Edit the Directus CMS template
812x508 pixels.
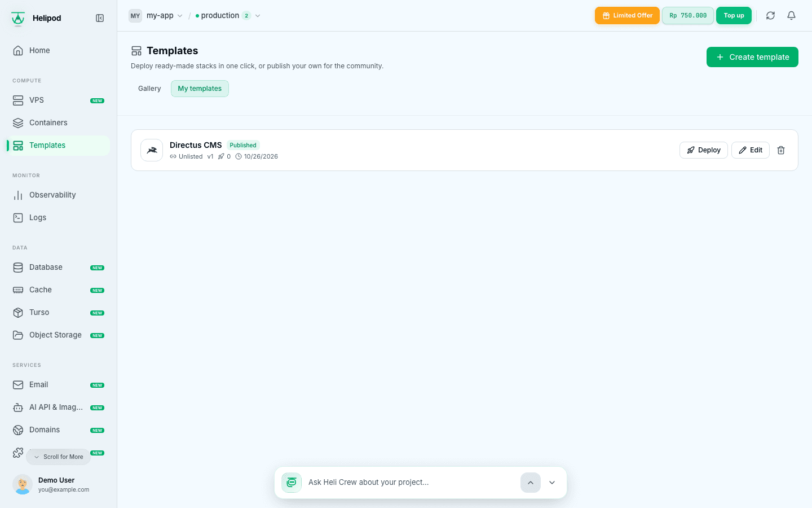coord(751,150)
